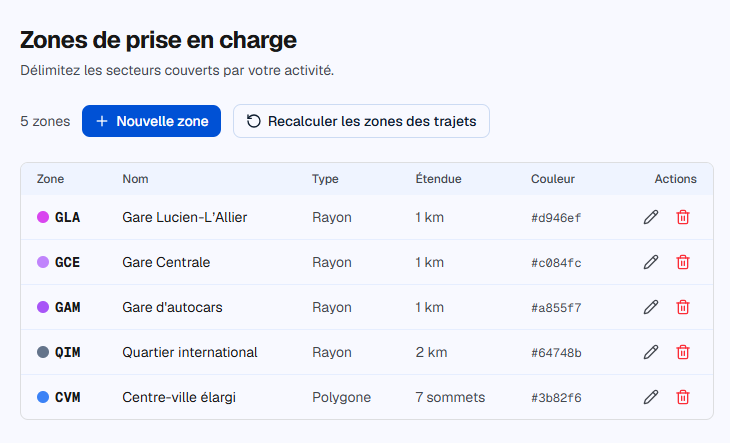Viewport: 730px width, 443px height.
Task: Click the Zones de prise en charge heading
Action: pos(158,40)
